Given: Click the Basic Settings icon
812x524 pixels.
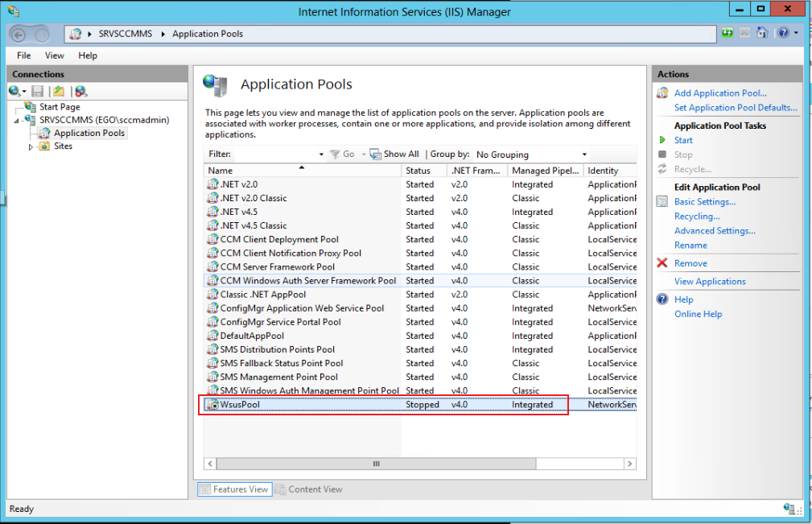Looking at the screenshot, I should 662,201.
